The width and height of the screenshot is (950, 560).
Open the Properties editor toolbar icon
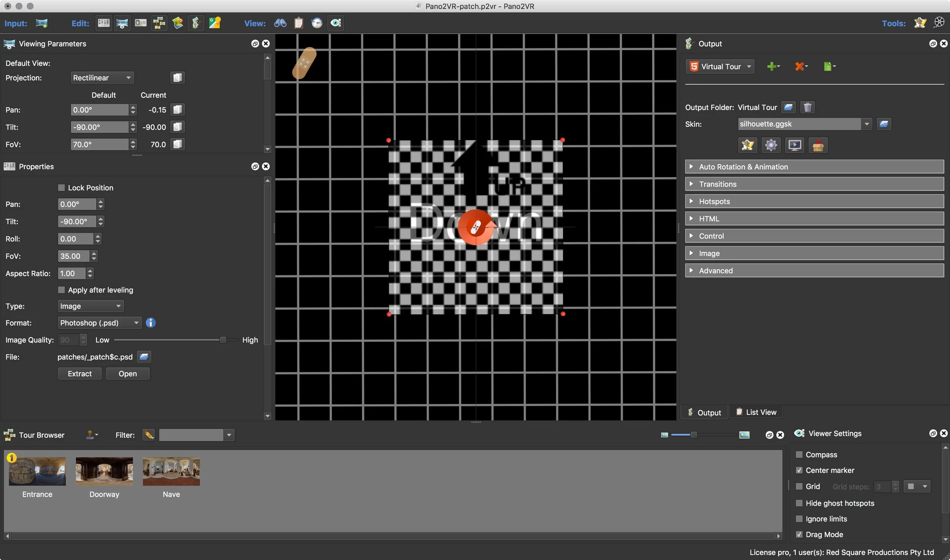point(103,23)
